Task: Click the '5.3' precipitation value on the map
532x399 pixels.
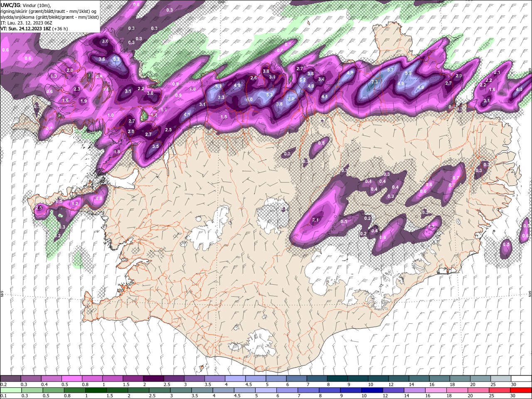Action: (269, 95)
